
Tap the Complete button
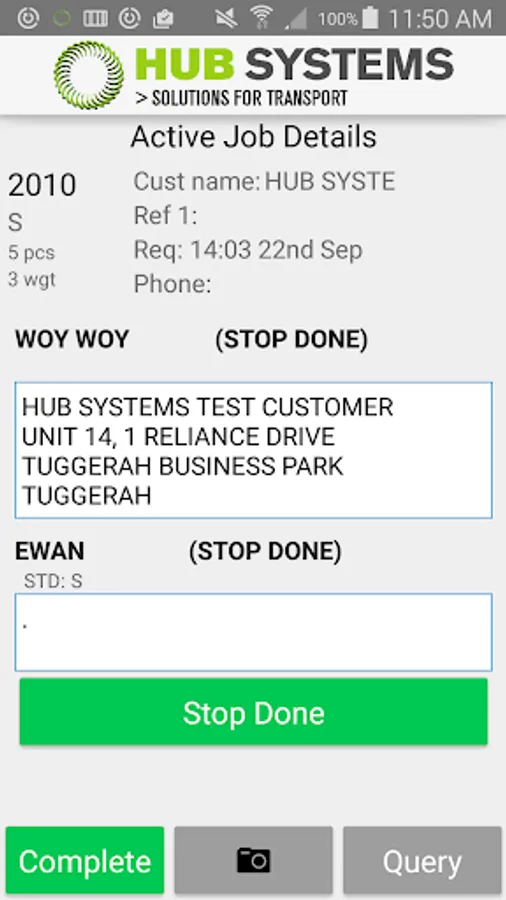pyautogui.click(x=85, y=860)
